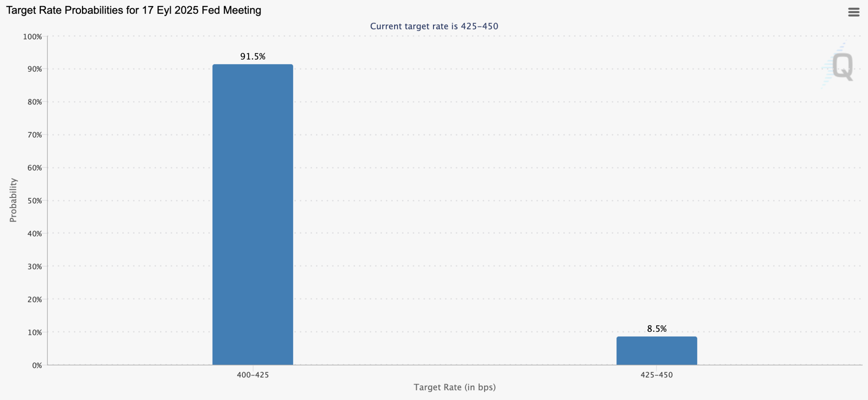Click the 30% y-axis tick label

(x=35, y=267)
